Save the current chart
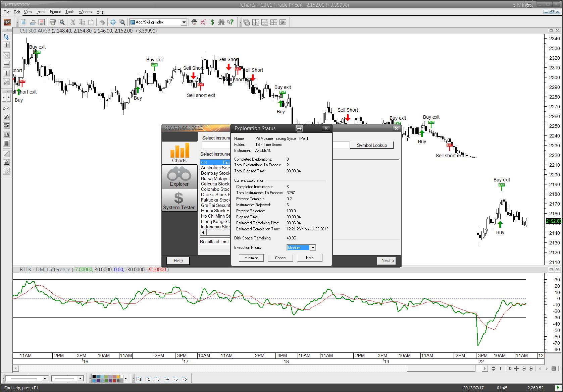Image resolution: width=563 pixels, height=392 pixels. pyautogui.click(x=42, y=22)
